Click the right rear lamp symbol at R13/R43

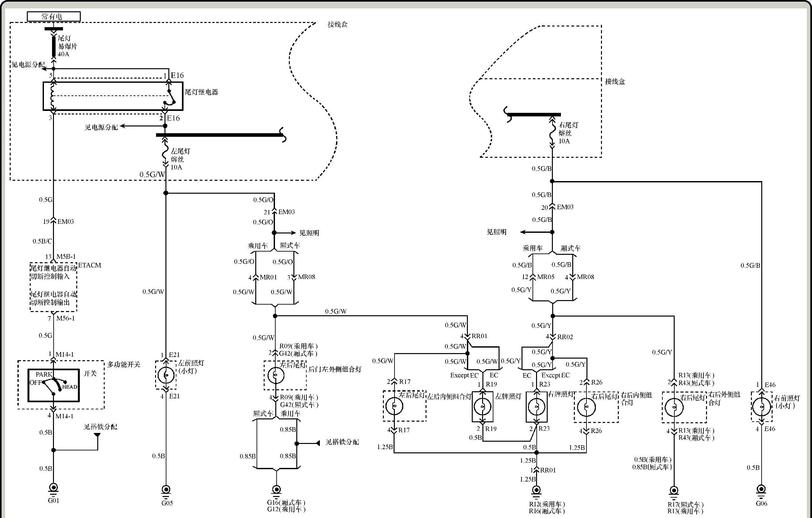point(674,407)
